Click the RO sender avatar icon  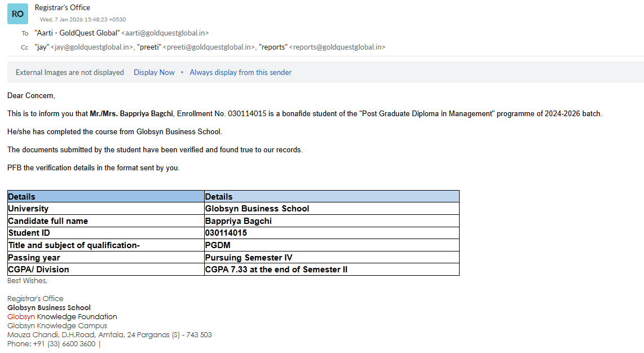(x=17, y=14)
